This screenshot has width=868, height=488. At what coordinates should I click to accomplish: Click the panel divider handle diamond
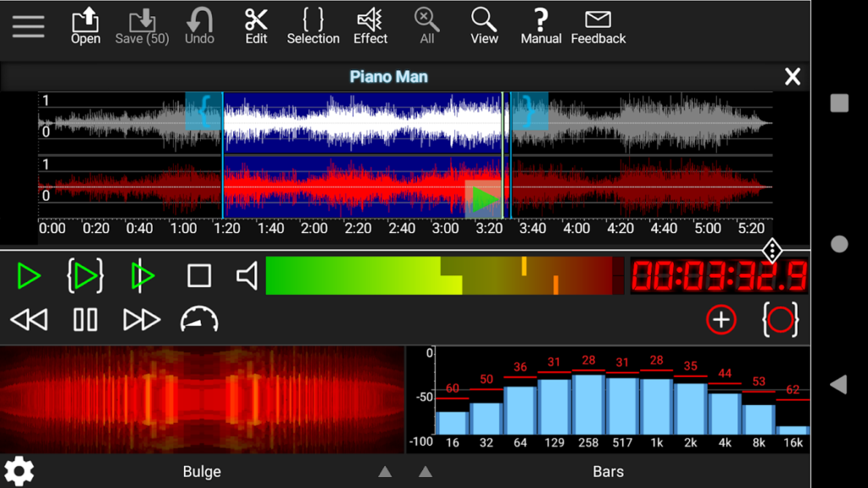pyautogui.click(x=772, y=250)
